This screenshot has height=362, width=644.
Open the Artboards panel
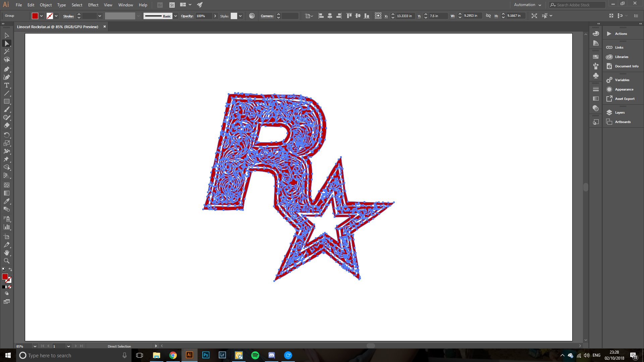click(623, 122)
